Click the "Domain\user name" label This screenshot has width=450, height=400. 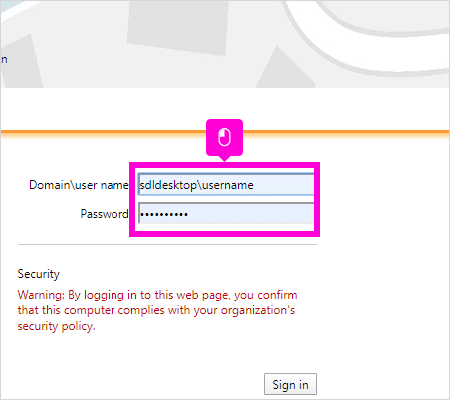79,185
